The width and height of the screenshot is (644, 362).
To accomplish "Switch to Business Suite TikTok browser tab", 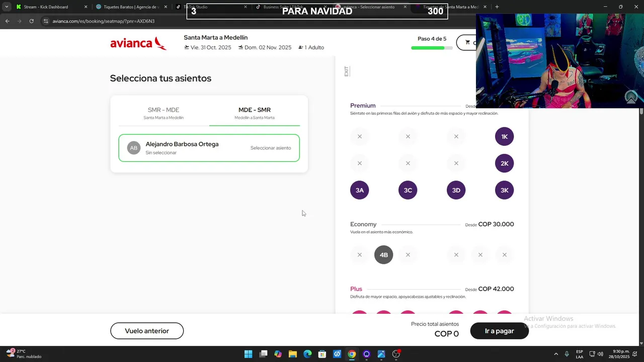I will (x=291, y=7).
